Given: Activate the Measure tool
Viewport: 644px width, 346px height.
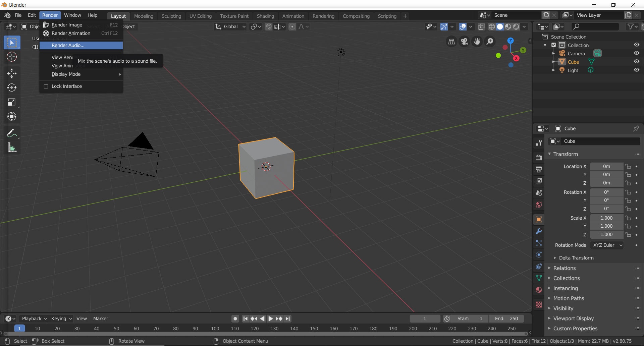Looking at the screenshot, I should tap(12, 148).
